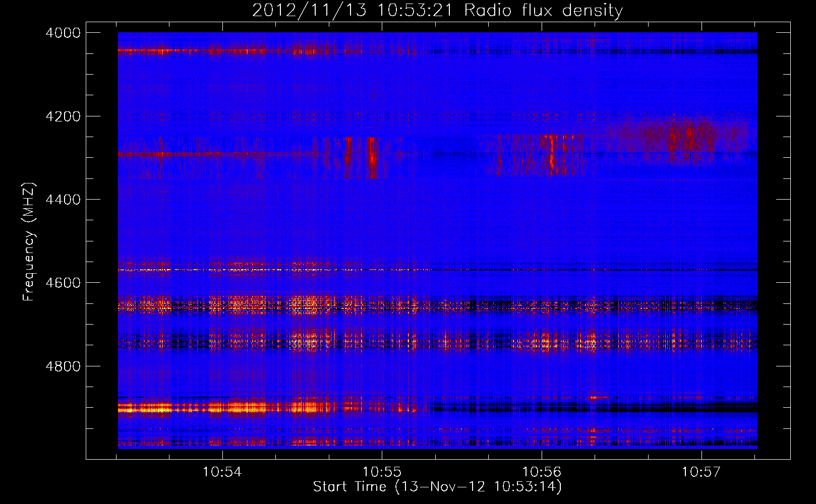Click the 10:54 time tick label

tap(222, 472)
